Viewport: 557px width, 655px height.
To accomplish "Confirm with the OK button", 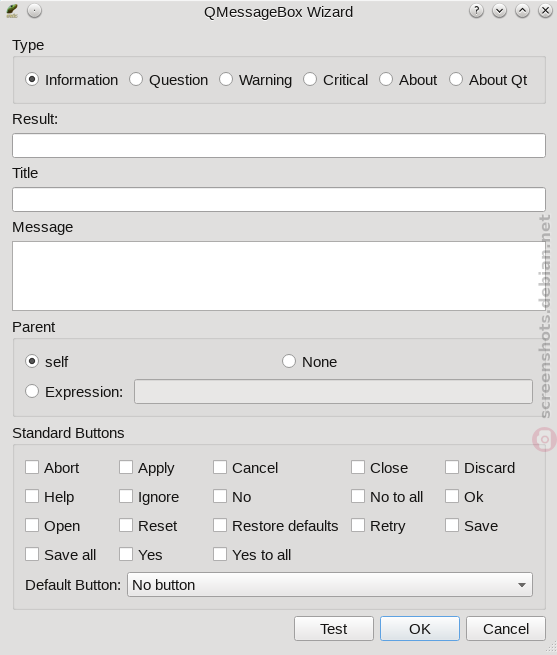I will [420, 628].
